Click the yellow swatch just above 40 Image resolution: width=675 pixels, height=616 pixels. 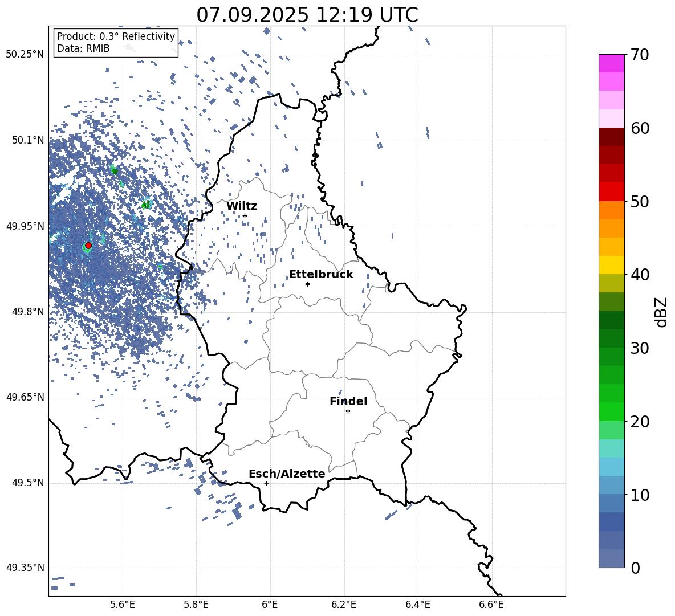(611, 265)
